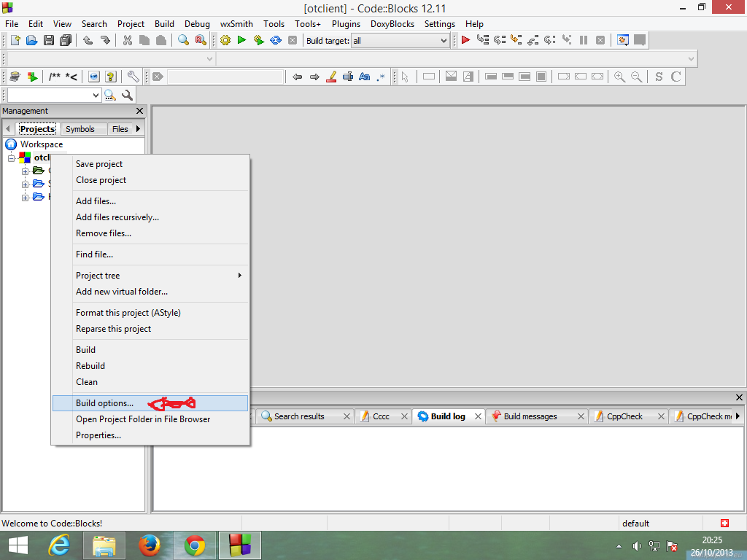This screenshot has height=560, width=747.
Task: Toggle match case Aa option
Action: coord(365,77)
